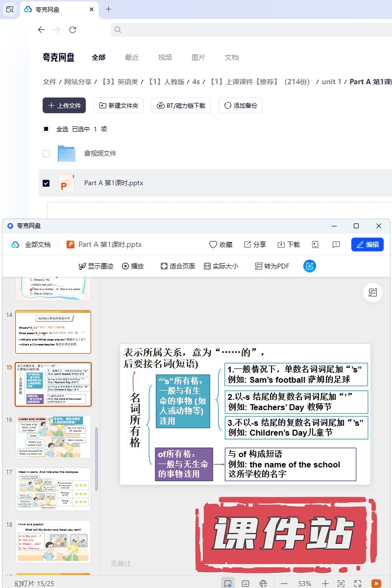The width and height of the screenshot is (392, 588).
Task: Tick the 音视频文件 folder checkbox
Action: 46,154
